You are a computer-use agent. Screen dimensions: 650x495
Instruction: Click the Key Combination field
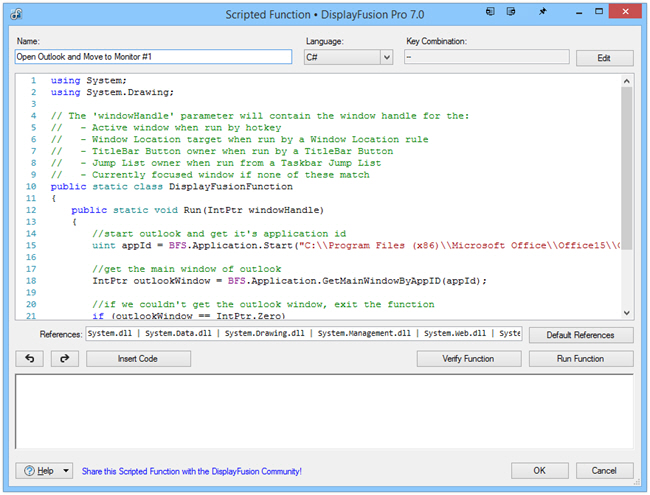pos(487,57)
